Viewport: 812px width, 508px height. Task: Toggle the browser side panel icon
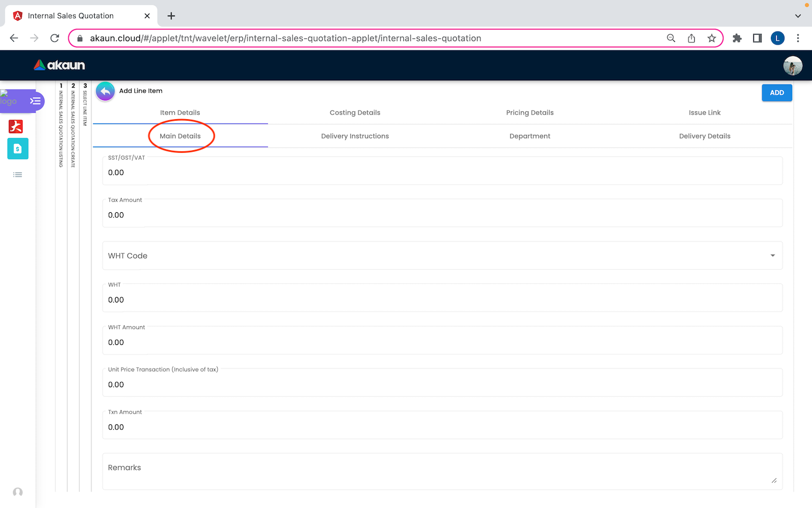click(x=757, y=38)
